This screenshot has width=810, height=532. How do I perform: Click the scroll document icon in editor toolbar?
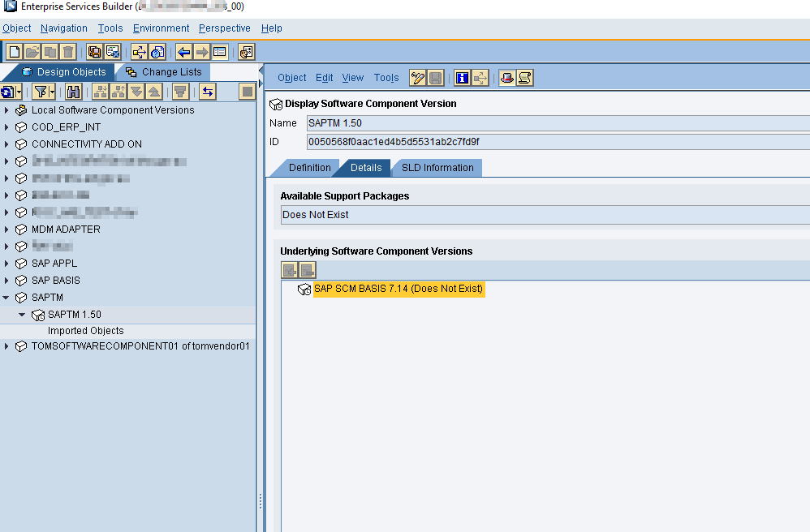tap(525, 78)
